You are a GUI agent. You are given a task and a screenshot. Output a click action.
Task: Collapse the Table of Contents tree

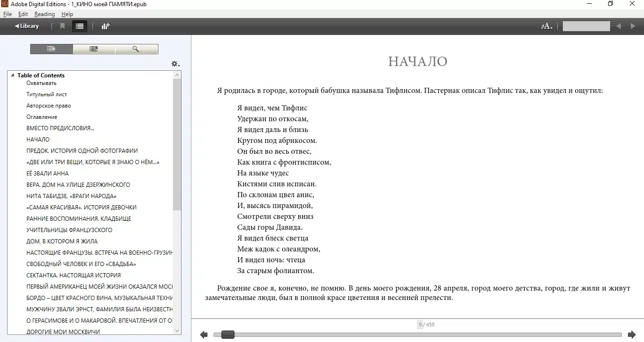click(x=13, y=75)
